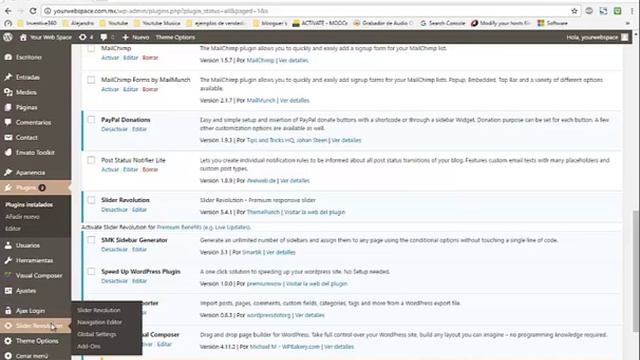Open Michael M - WPBakery.com author link
Screen dimensions: 640x360
[x=284, y=347]
